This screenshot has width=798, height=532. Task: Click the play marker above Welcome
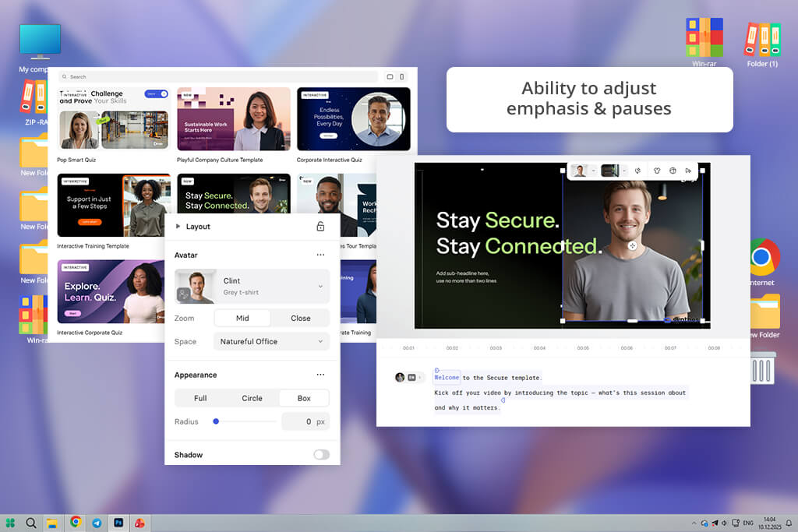(437, 370)
